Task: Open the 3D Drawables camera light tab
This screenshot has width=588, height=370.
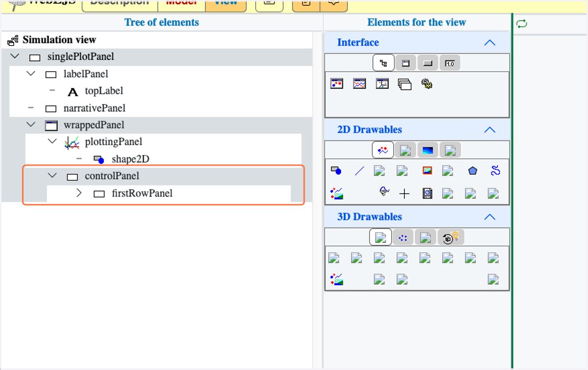Action: coord(451,238)
